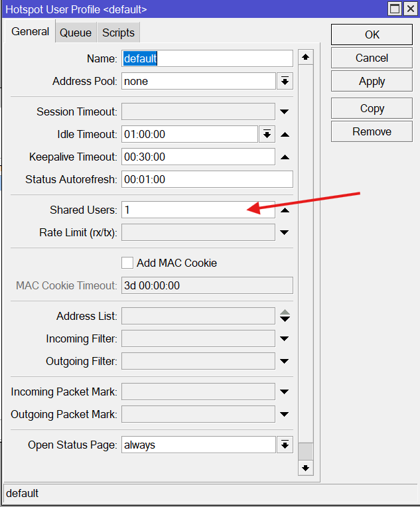Expand the Incoming Filter field arrow

point(285,338)
